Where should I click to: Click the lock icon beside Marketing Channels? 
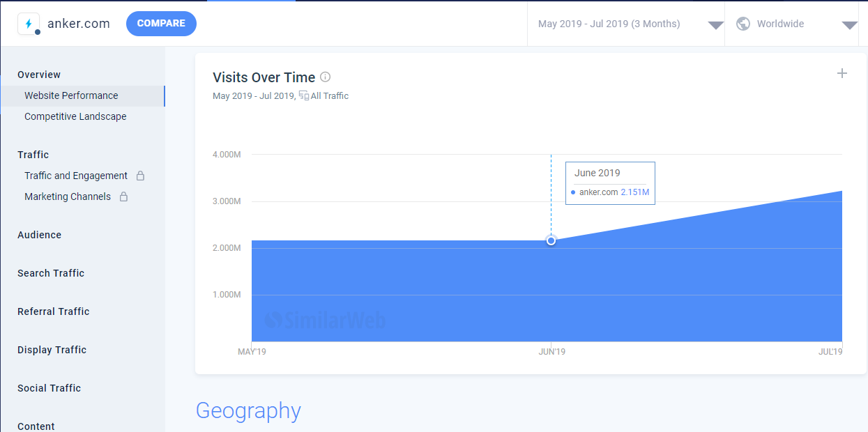click(123, 196)
